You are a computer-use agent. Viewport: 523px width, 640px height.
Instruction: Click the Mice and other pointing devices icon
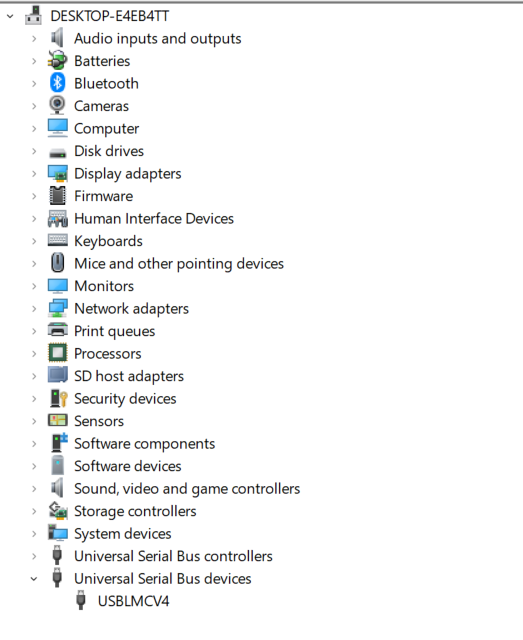(58, 263)
